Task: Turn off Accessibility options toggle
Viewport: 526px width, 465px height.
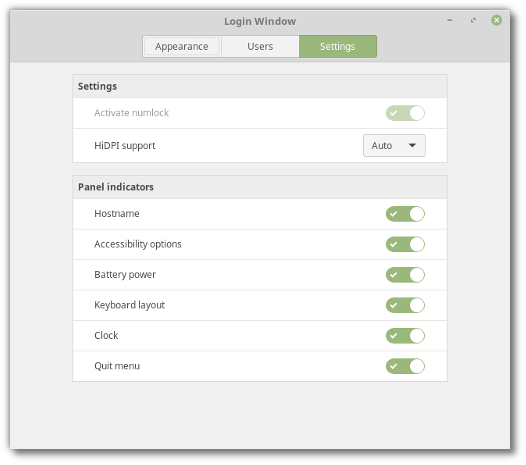Action: [x=405, y=244]
